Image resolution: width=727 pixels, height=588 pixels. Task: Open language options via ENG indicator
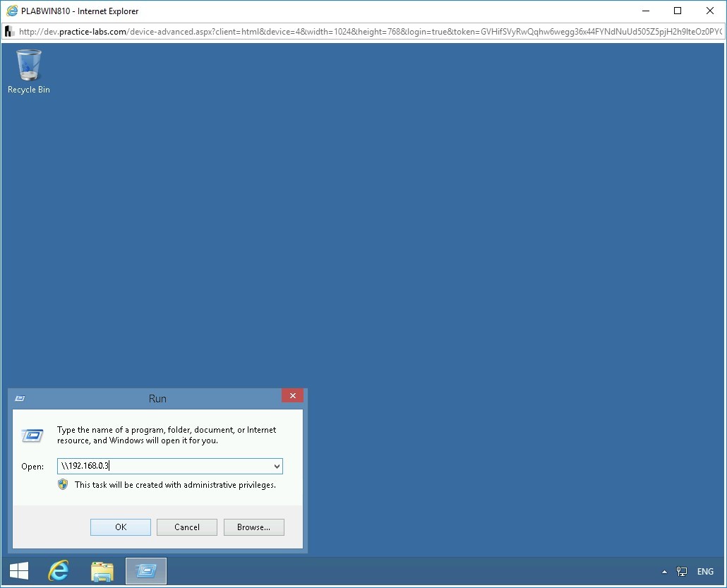[x=704, y=572]
